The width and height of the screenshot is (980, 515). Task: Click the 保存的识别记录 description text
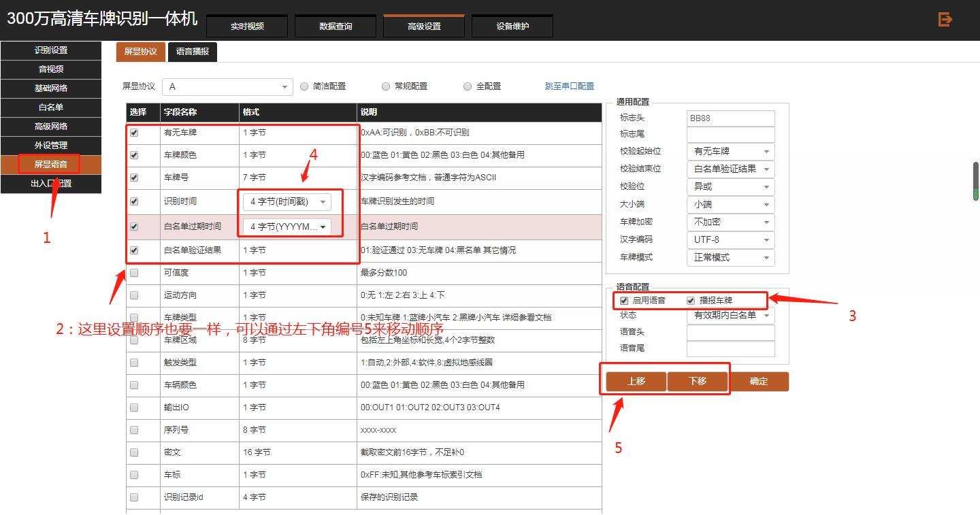[389, 497]
